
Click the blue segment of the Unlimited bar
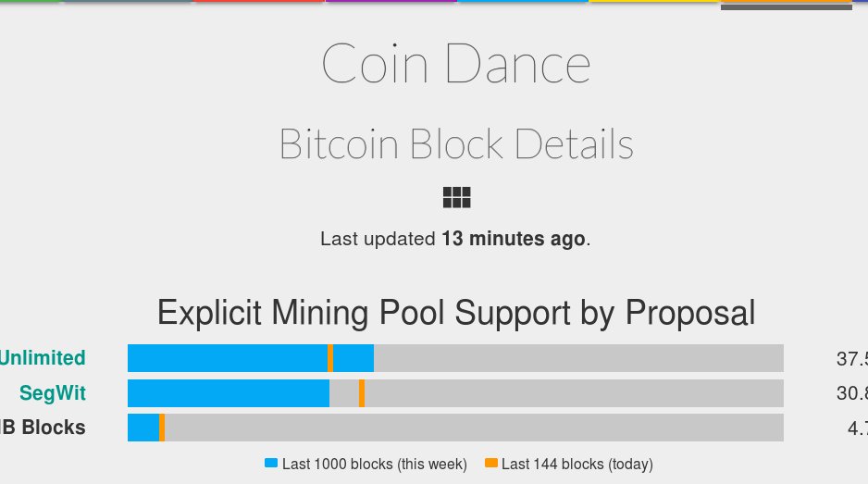228,358
